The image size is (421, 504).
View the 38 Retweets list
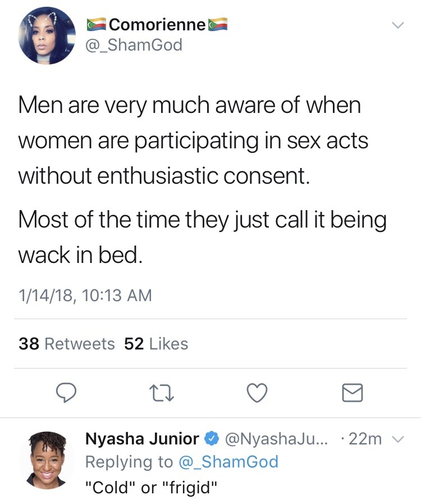(x=66, y=344)
